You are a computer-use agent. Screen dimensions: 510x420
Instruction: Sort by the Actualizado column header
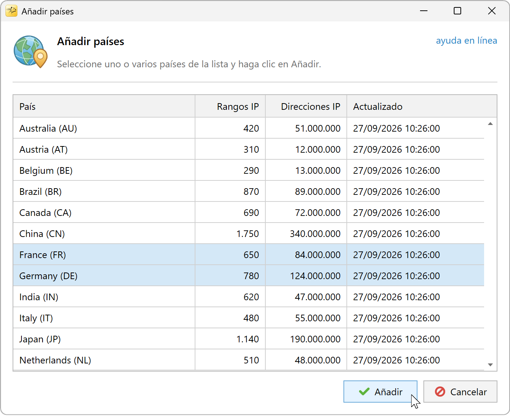422,106
